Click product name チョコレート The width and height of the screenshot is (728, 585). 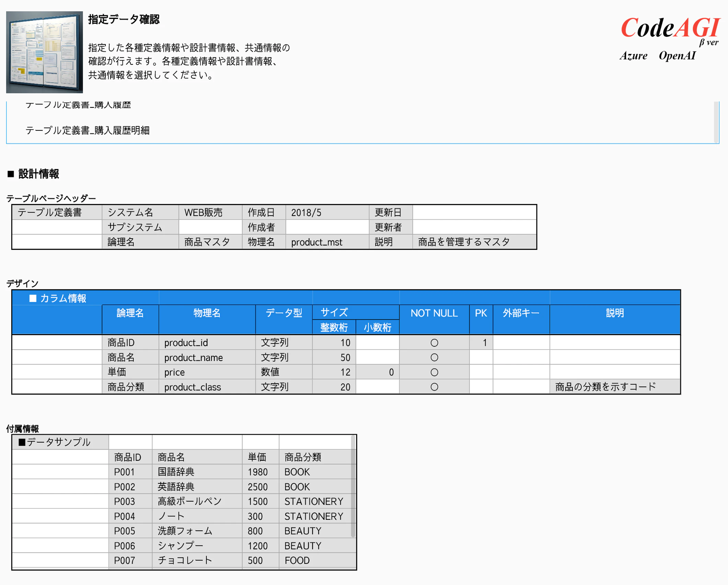tap(197, 561)
